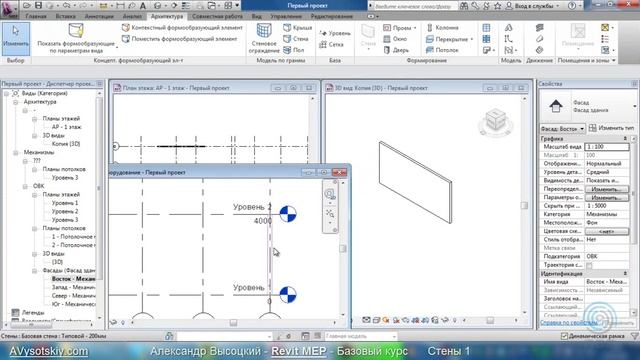Collapse the Идентификация properties group
Screen dimensions: 640x360
(x=625, y=274)
